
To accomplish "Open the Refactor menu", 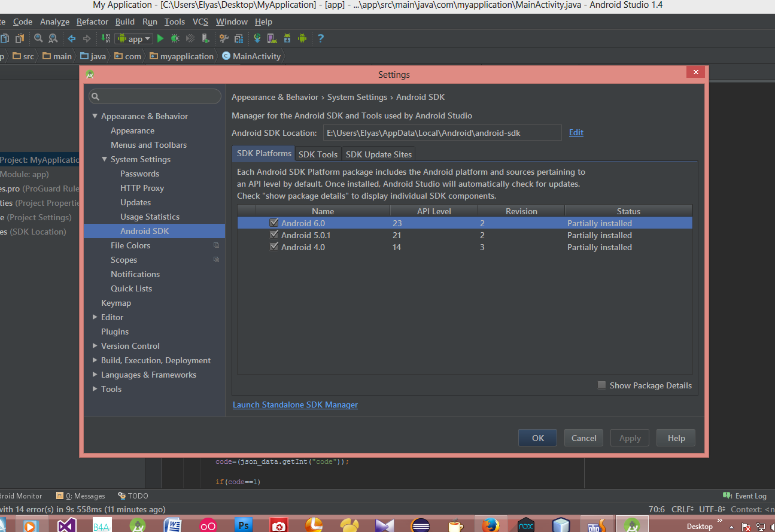I will click(x=92, y=22).
